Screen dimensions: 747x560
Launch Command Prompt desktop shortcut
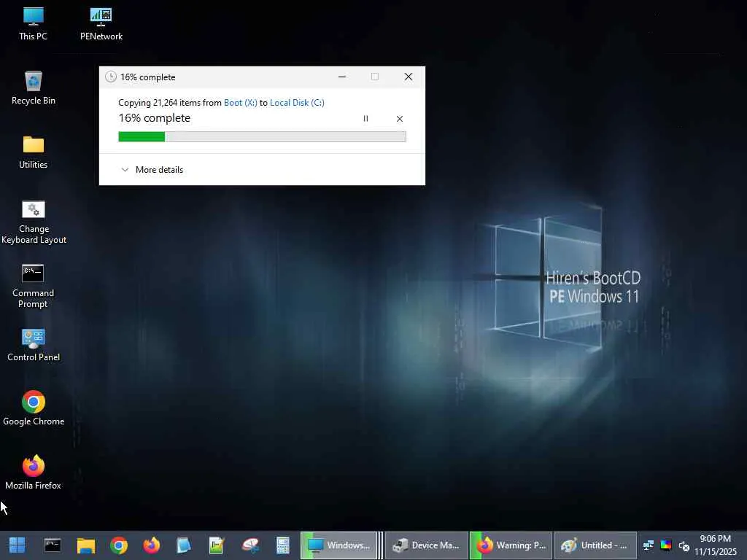(x=33, y=286)
